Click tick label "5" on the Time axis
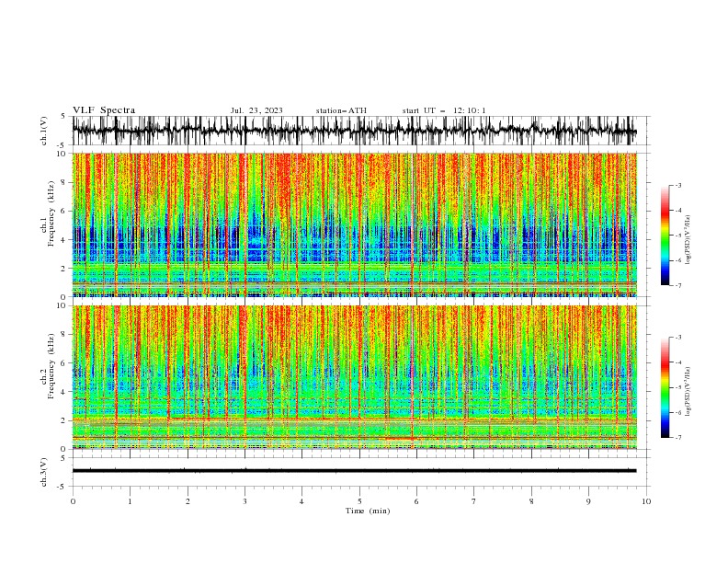The image size is (728, 563). pos(359,501)
